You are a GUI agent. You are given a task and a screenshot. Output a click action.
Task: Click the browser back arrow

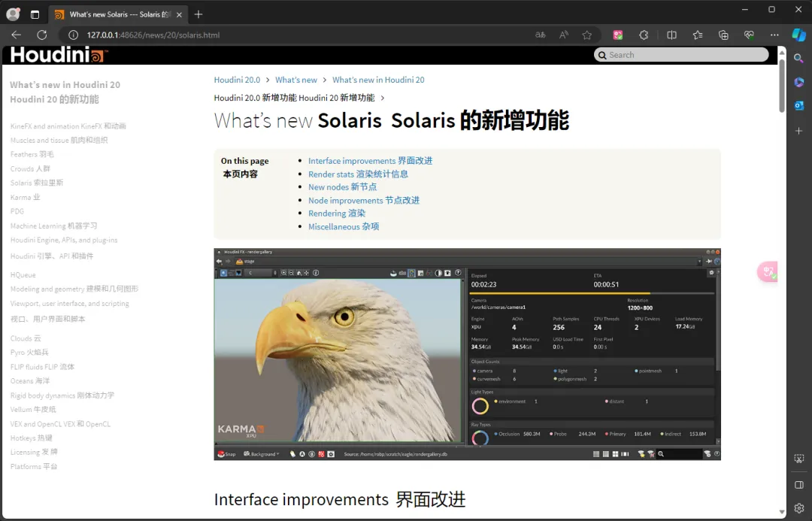click(x=16, y=35)
